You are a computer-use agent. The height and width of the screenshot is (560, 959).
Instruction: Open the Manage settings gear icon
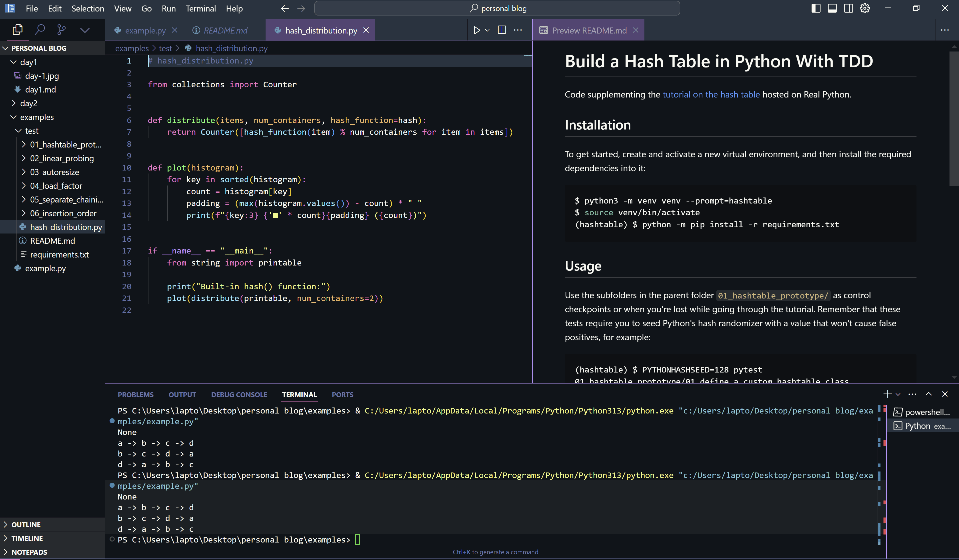pos(865,8)
